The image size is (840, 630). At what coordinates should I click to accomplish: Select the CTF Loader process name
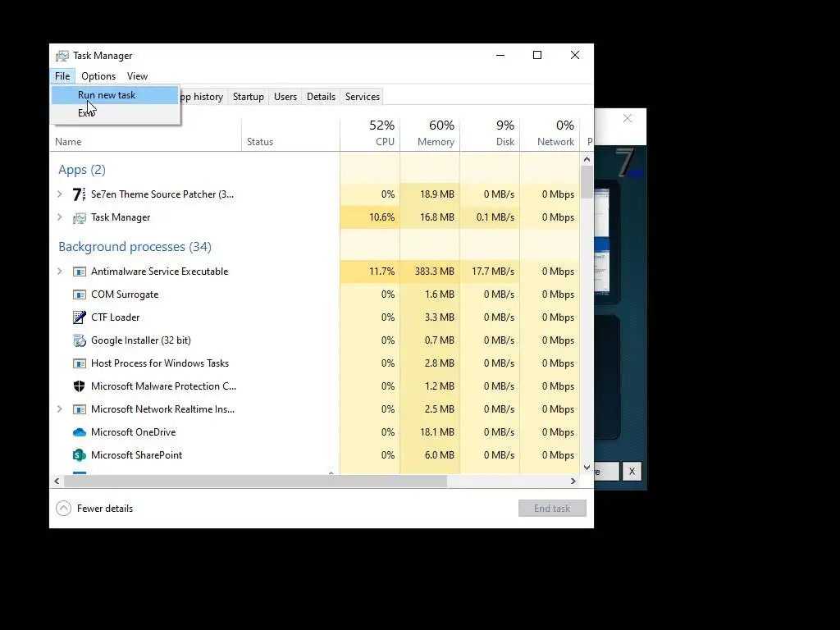(115, 317)
